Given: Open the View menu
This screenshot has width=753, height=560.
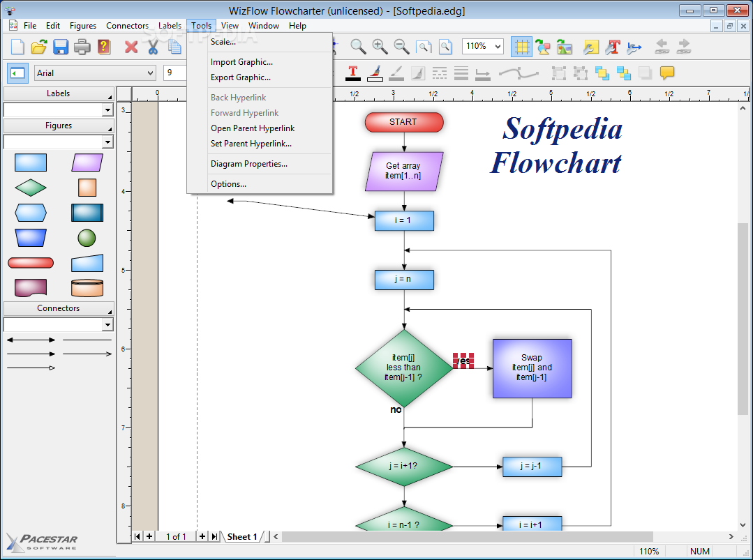Looking at the screenshot, I should click(x=230, y=26).
